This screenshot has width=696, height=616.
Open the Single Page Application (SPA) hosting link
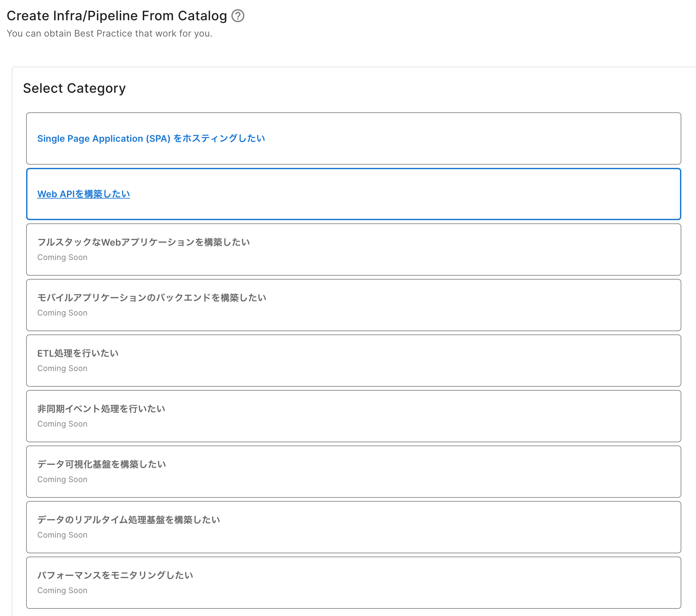(x=151, y=138)
